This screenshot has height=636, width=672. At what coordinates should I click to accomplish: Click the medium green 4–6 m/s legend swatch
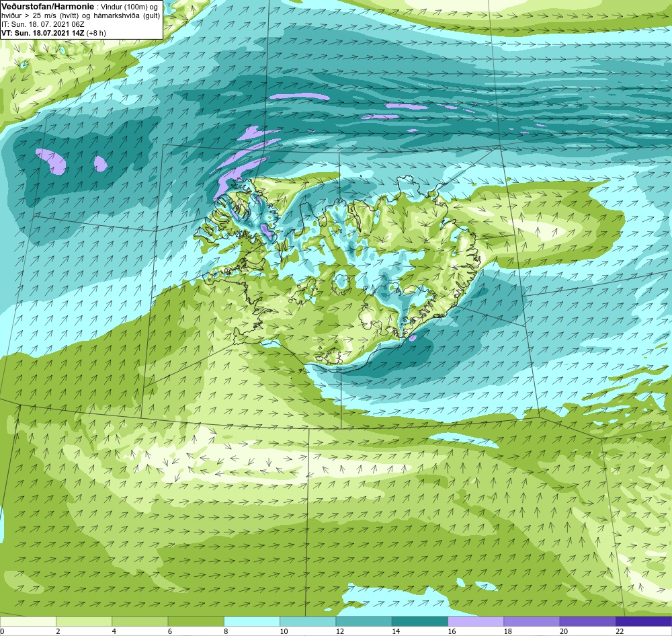[x=140, y=621]
